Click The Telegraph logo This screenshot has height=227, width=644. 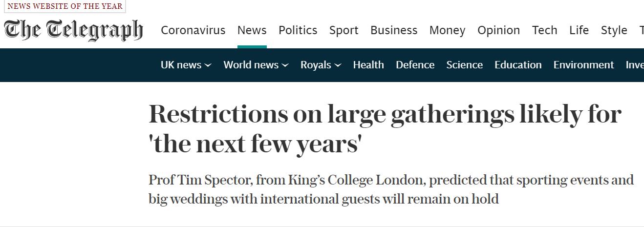[74, 30]
